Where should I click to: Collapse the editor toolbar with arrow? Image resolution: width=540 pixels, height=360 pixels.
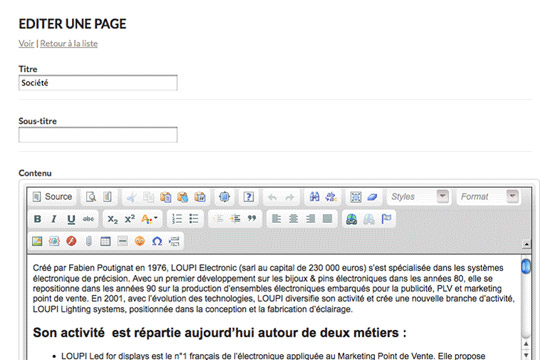point(526,244)
